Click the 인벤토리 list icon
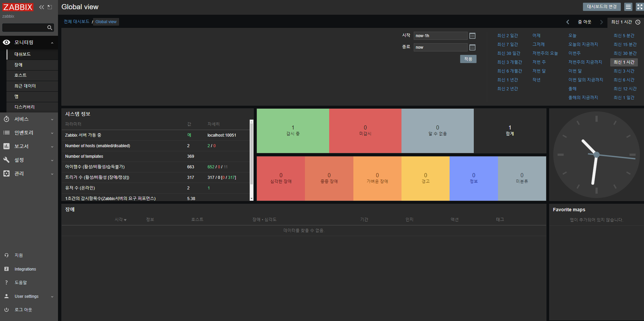Viewport: 644px width, 321px height. tap(6, 133)
